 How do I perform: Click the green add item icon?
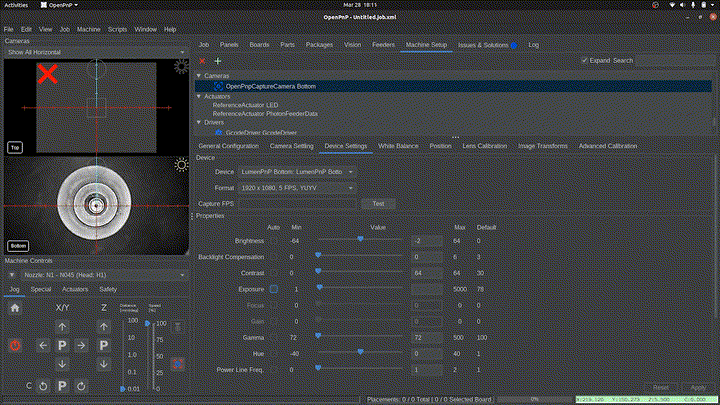point(218,61)
